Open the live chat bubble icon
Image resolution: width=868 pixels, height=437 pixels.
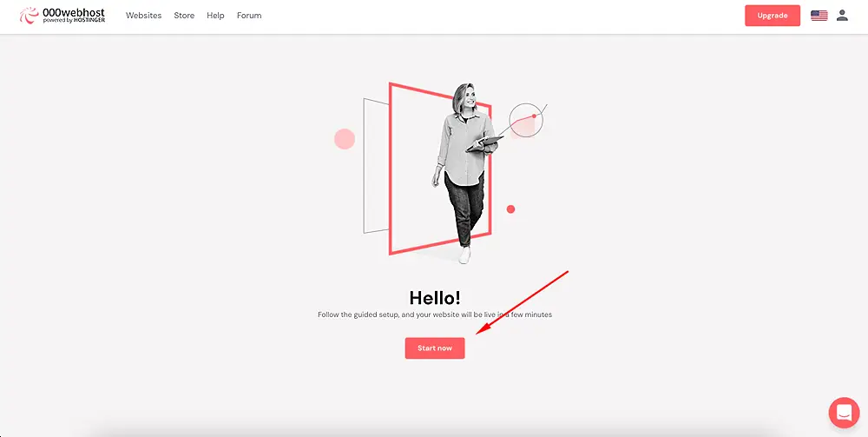click(x=844, y=413)
